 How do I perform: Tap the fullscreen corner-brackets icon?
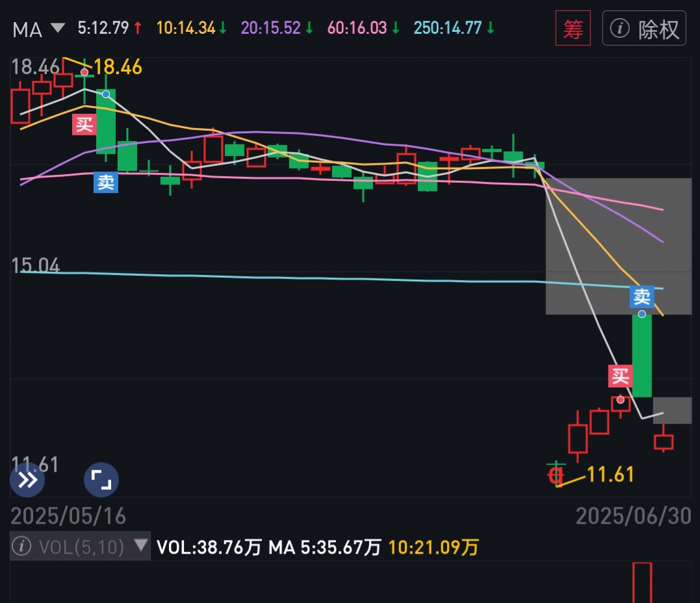click(101, 480)
